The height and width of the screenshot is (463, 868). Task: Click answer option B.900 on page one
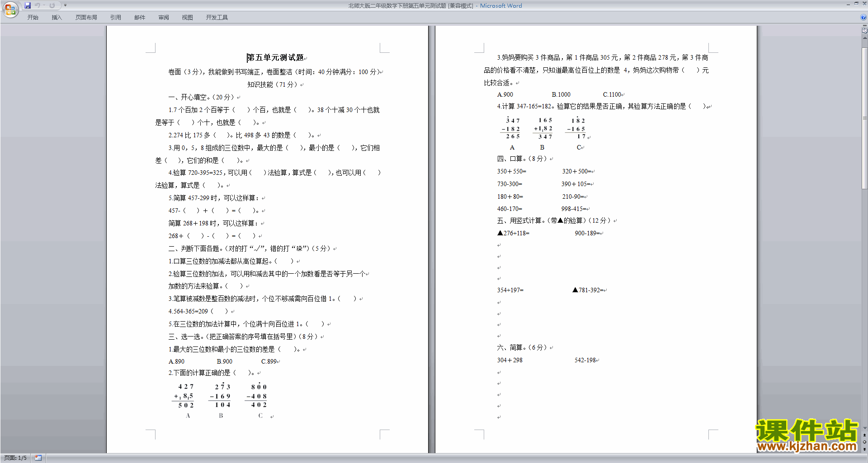click(225, 361)
